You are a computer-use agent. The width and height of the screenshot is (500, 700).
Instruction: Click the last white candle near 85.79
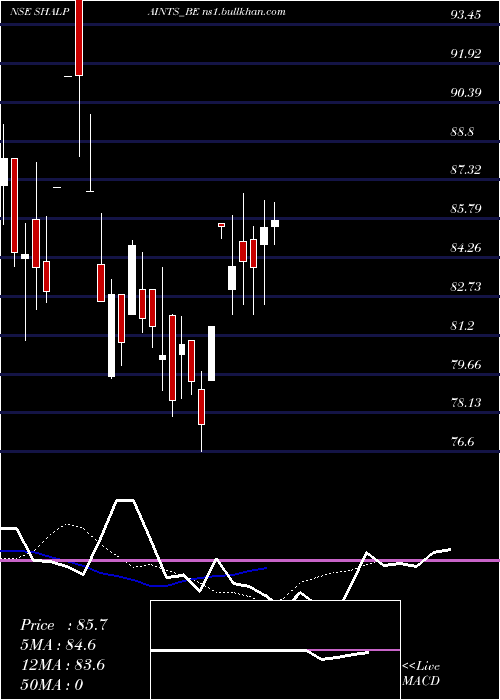pyautogui.click(x=275, y=223)
